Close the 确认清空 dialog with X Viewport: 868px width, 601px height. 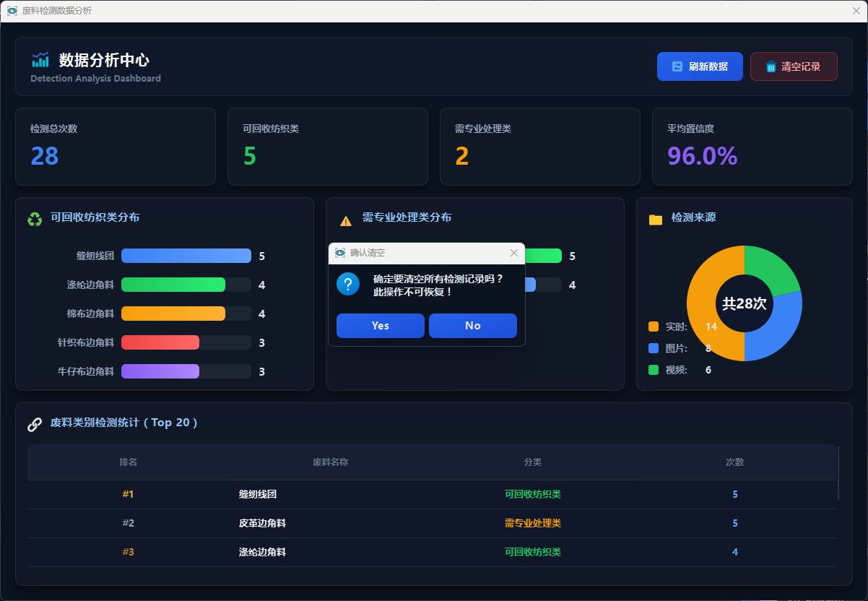pyautogui.click(x=514, y=253)
